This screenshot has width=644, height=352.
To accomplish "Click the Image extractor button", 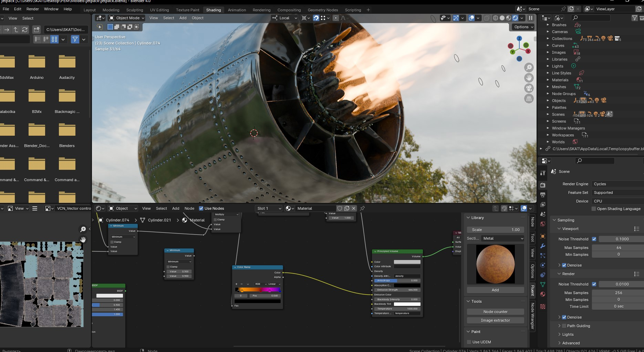I will (x=495, y=320).
